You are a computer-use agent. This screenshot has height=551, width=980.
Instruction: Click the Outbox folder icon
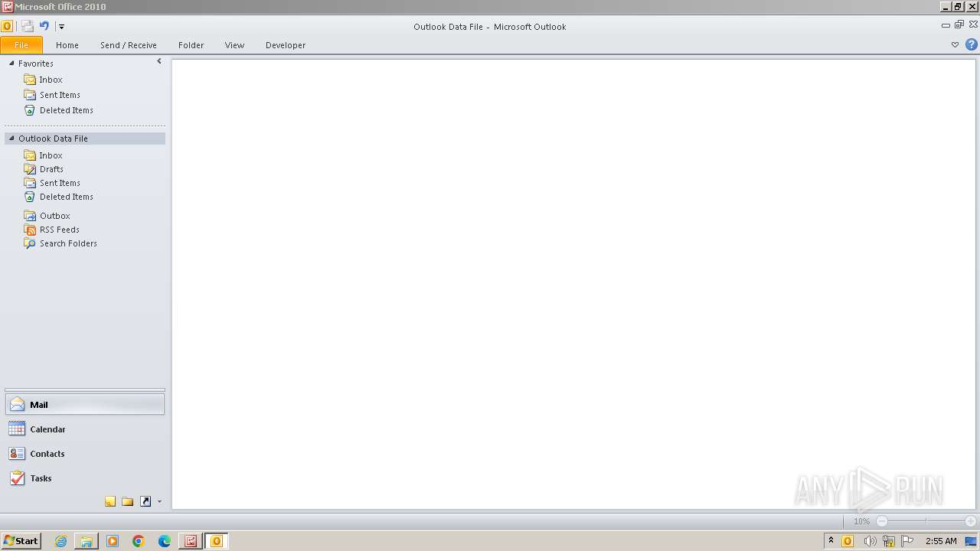(30, 216)
